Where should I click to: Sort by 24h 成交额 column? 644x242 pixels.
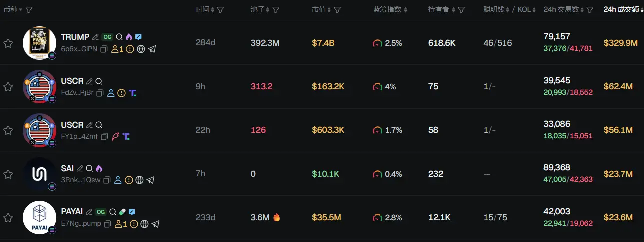(621, 10)
